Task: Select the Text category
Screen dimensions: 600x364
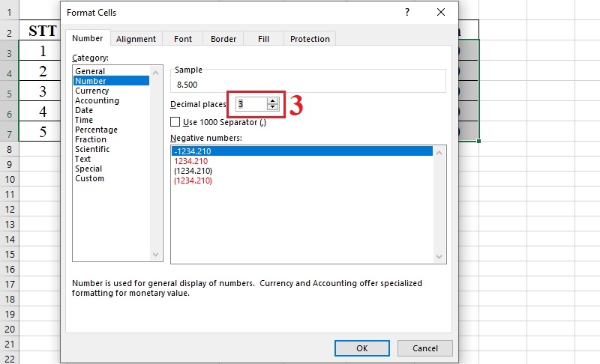Action: 111,159
